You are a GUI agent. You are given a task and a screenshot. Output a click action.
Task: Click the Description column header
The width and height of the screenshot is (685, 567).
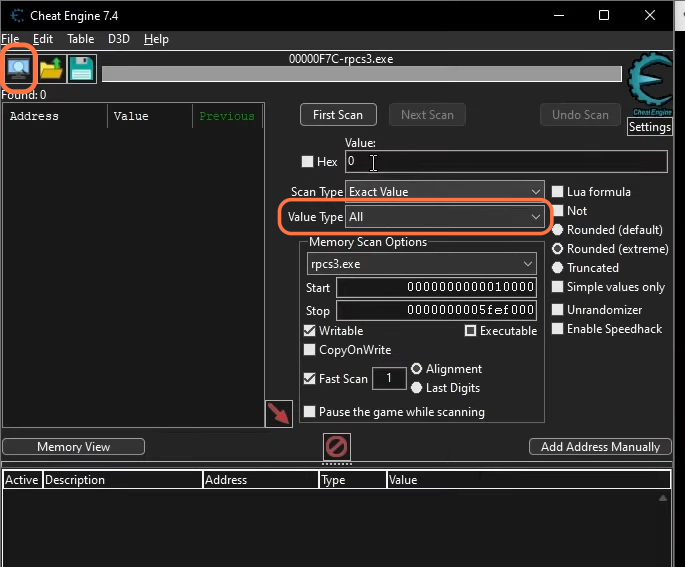(123, 480)
